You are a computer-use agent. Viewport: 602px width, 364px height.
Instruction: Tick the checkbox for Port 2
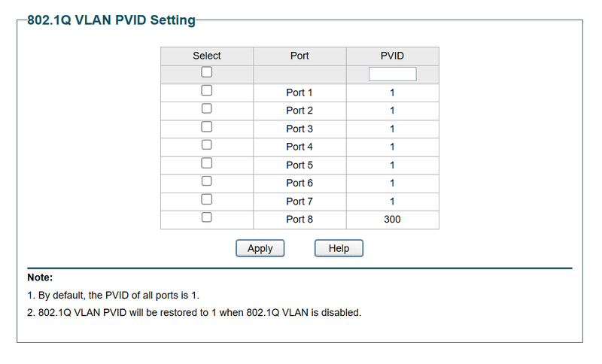click(x=206, y=109)
